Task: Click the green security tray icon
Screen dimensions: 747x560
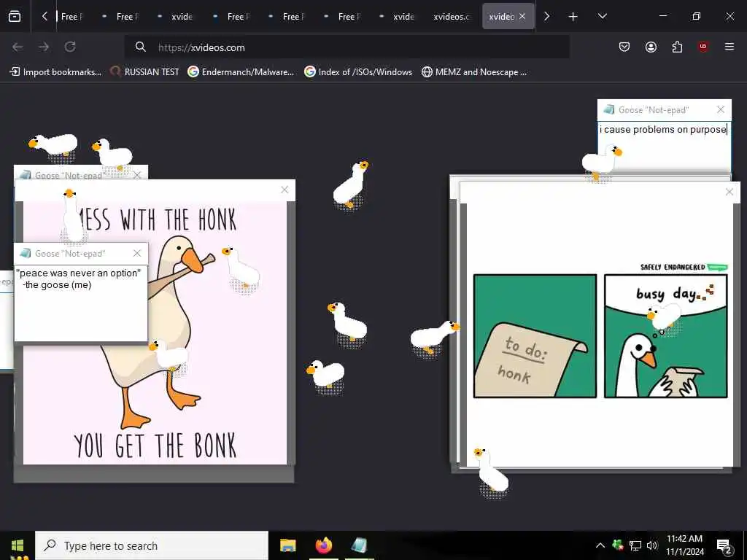Action: pyautogui.click(x=618, y=545)
